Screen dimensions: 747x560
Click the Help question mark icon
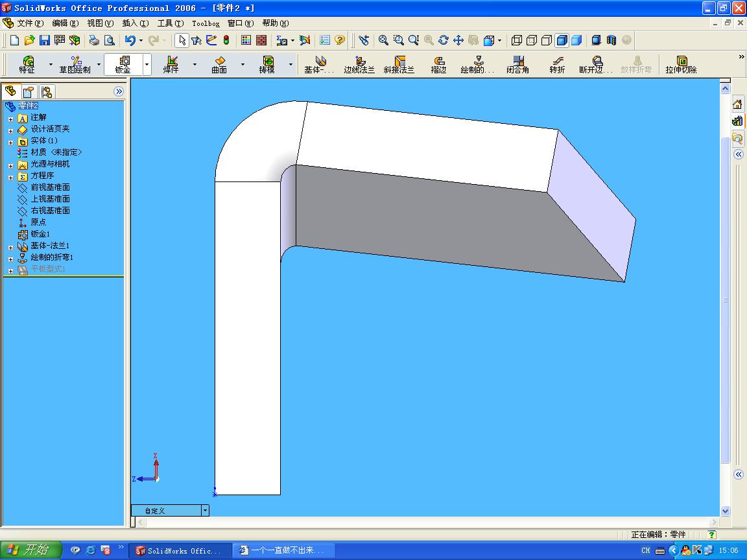(x=340, y=40)
